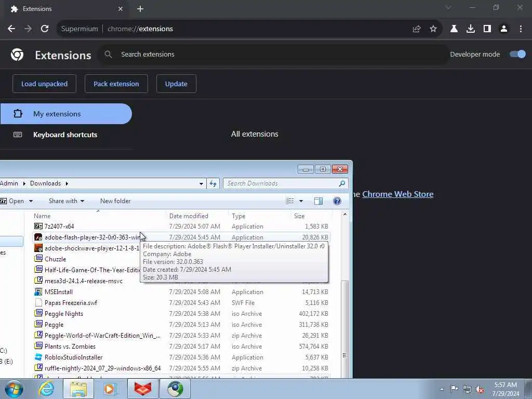Image resolution: width=532 pixels, height=399 pixels.
Task: Expand arrow after Downloads breadcrumb
Action: 67,183
